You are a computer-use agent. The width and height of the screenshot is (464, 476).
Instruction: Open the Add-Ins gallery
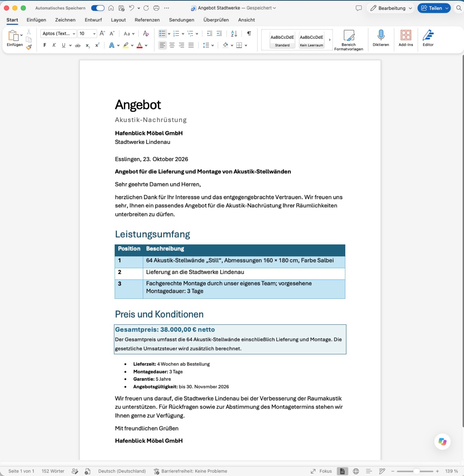[406, 38]
